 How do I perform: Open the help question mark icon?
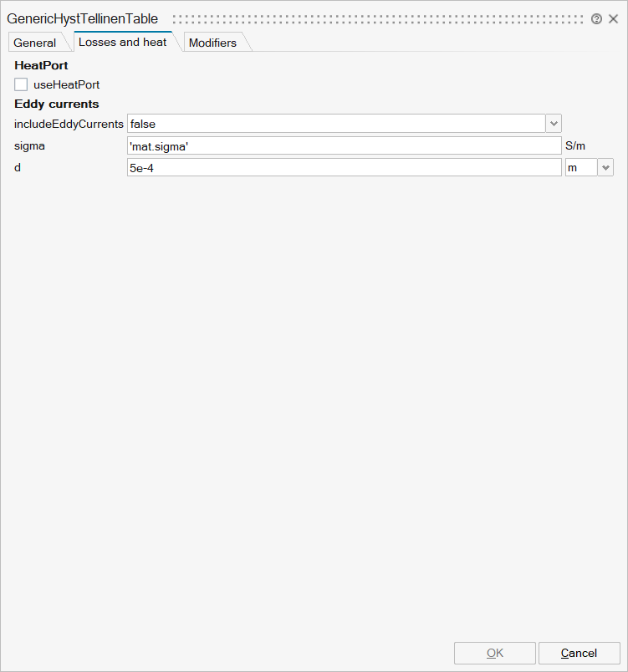[596, 19]
